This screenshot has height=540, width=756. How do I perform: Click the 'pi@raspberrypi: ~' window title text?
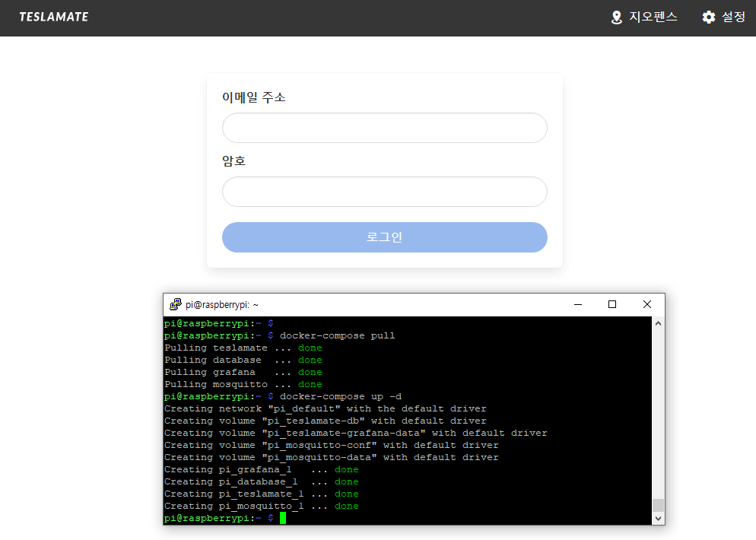click(x=222, y=305)
